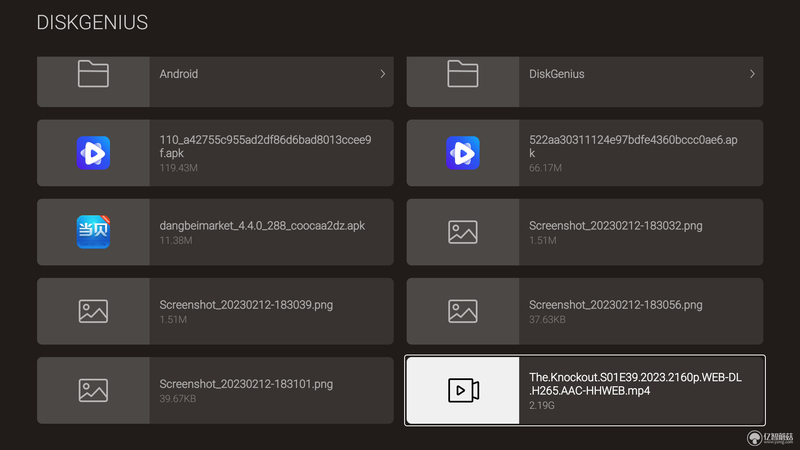
Task: Click the Dangbei market app icon
Action: [x=93, y=232]
